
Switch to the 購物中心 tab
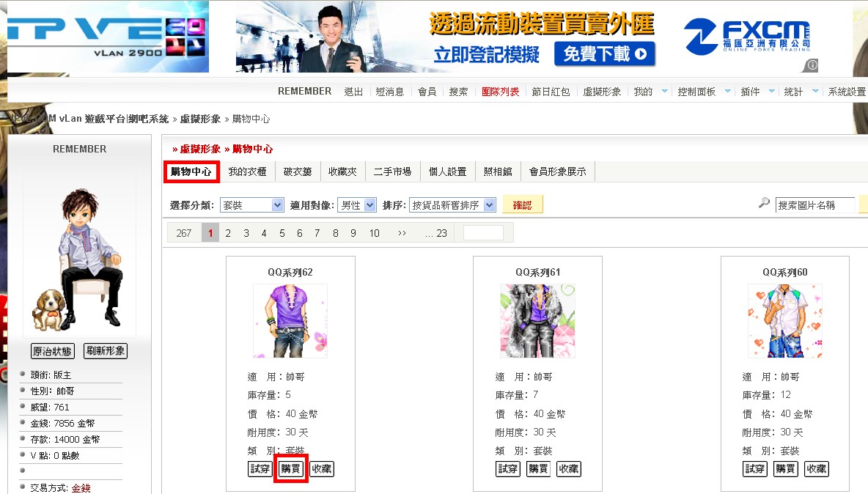click(x=191, y=172)
